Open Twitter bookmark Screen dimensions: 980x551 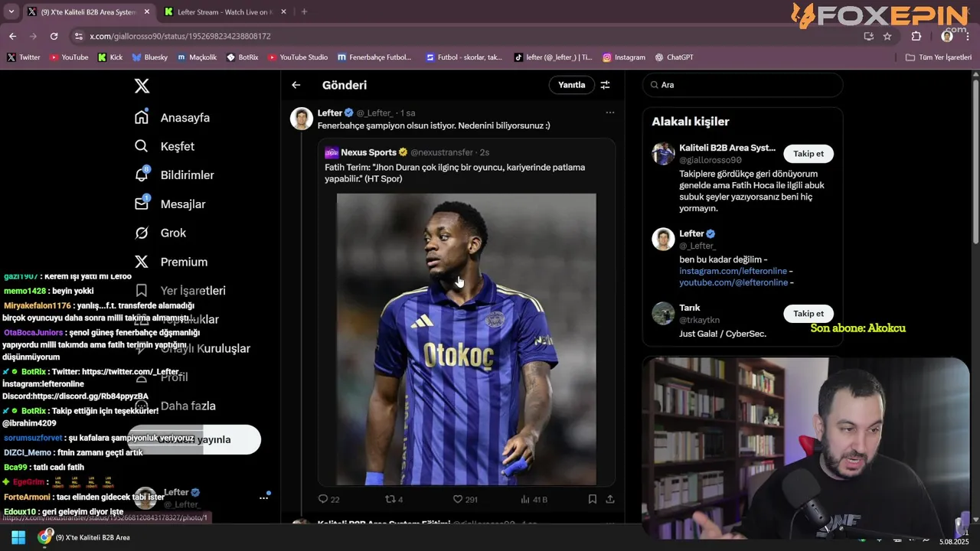[23, 57]
